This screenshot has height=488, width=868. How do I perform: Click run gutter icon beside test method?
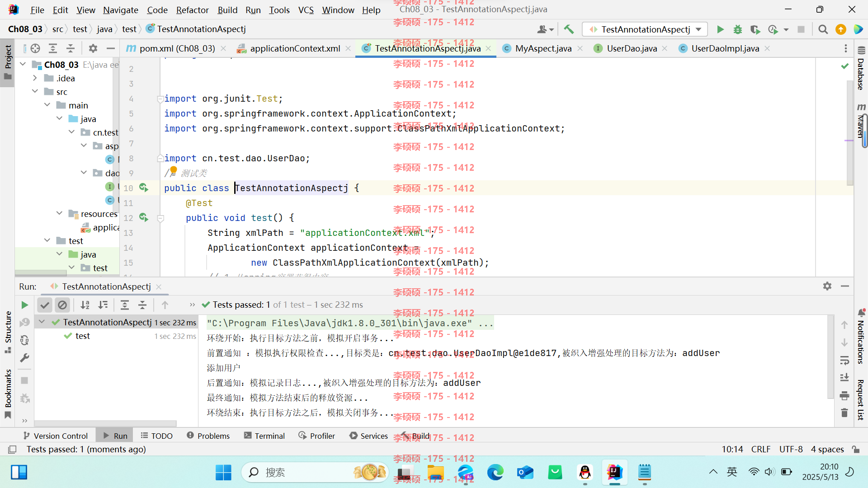144,217
